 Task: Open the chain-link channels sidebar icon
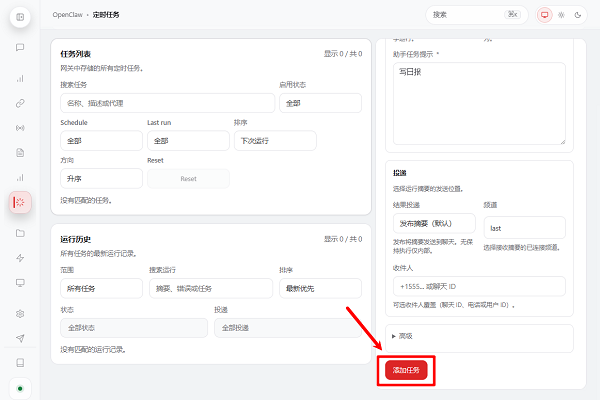[x=20, y=103]
